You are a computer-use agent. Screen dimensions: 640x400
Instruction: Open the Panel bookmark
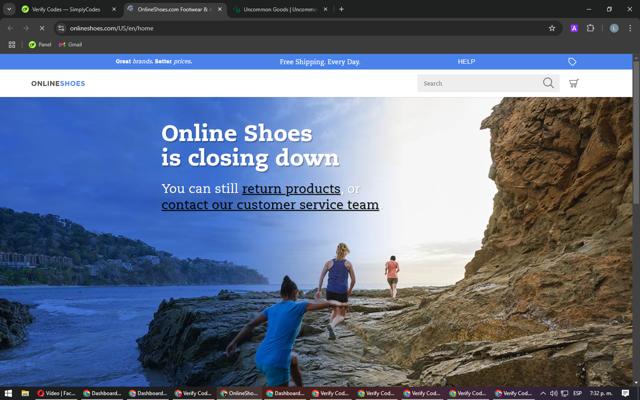pyautogui.click(x=40, y=44)
